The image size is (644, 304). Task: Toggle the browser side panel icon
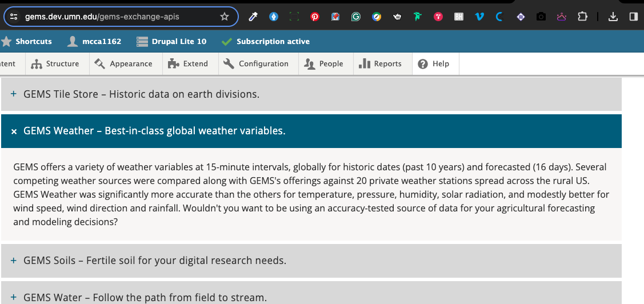click(633, 17)
